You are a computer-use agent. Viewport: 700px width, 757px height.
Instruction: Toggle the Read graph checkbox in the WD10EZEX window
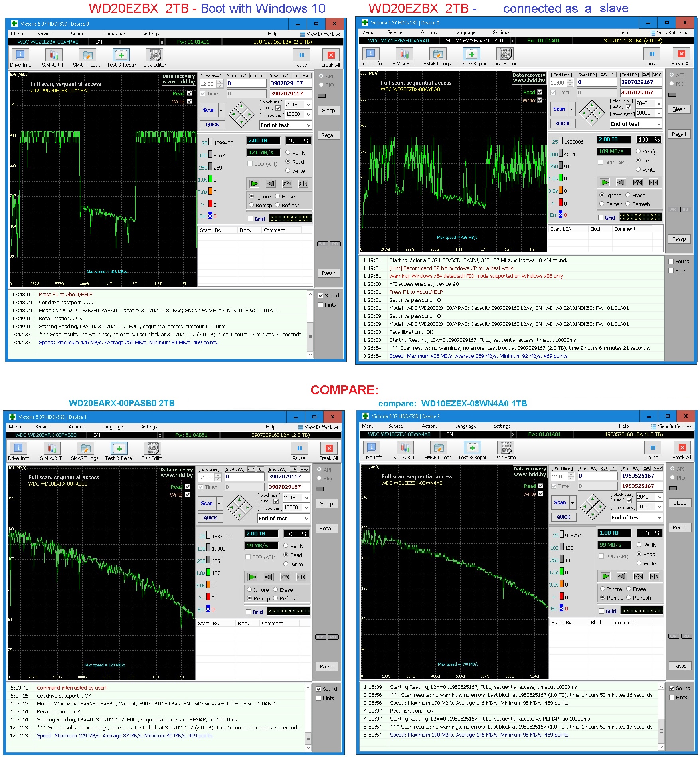pos(541,486)
